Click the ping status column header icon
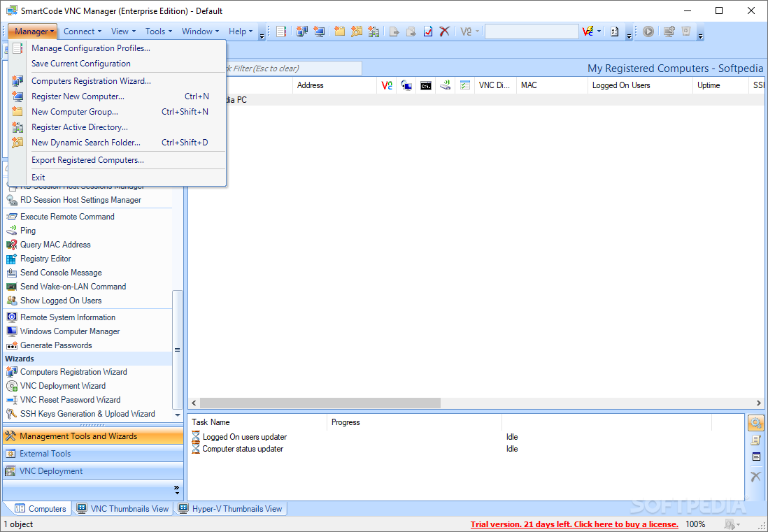 tap(446, 85)
